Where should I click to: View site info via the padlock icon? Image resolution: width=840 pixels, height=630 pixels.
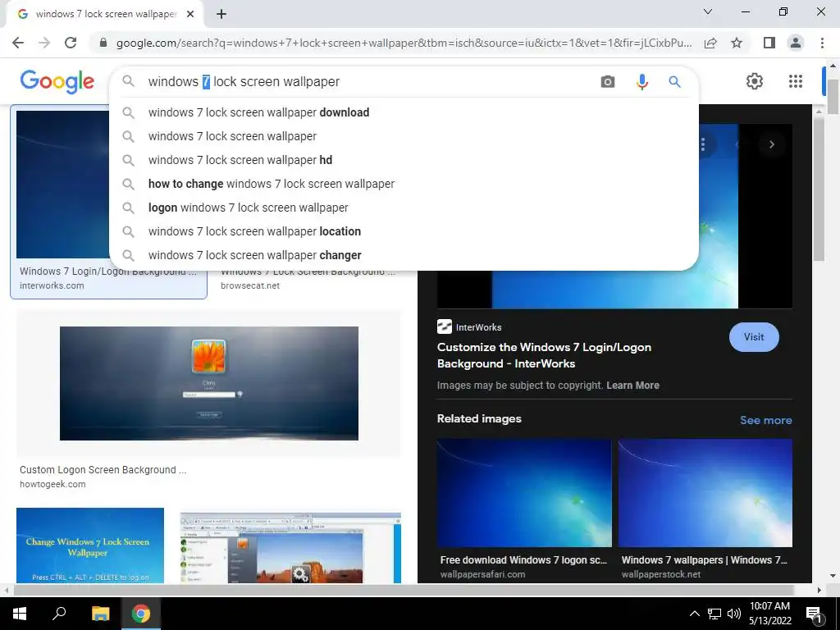(x=103, y=43)
